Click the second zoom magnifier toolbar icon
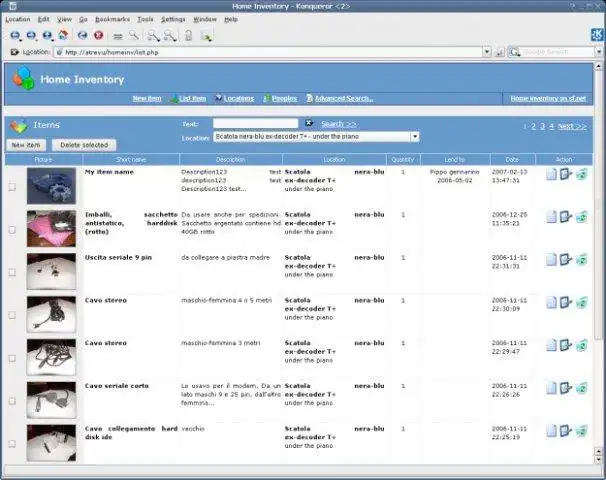 [x=170, y=36]
